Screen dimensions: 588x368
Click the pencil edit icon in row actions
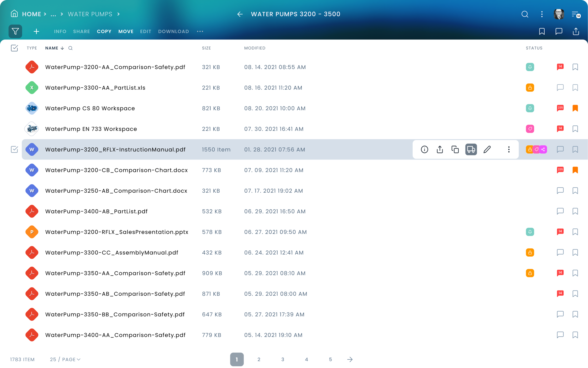487,149
